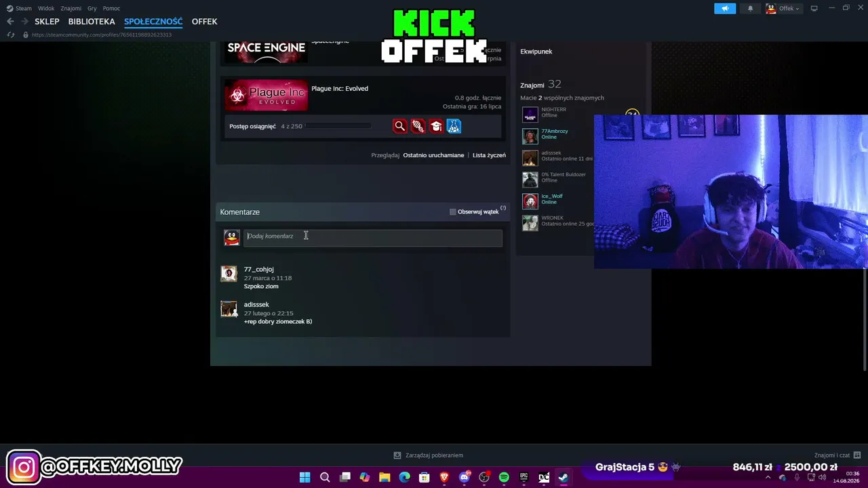Open the OFFEK profile tab

205,22
